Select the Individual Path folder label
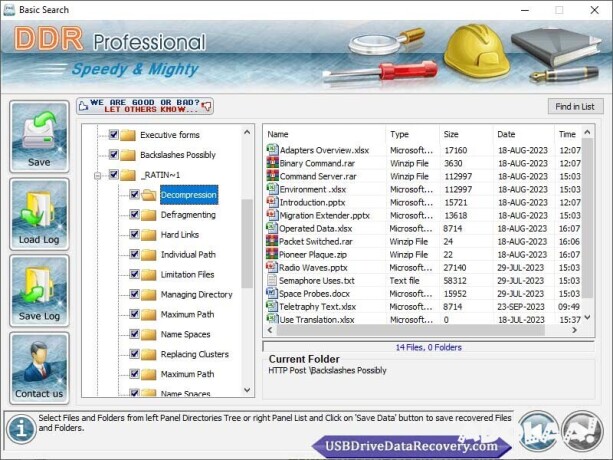The image size is (613, 460). tap(188, 254)
